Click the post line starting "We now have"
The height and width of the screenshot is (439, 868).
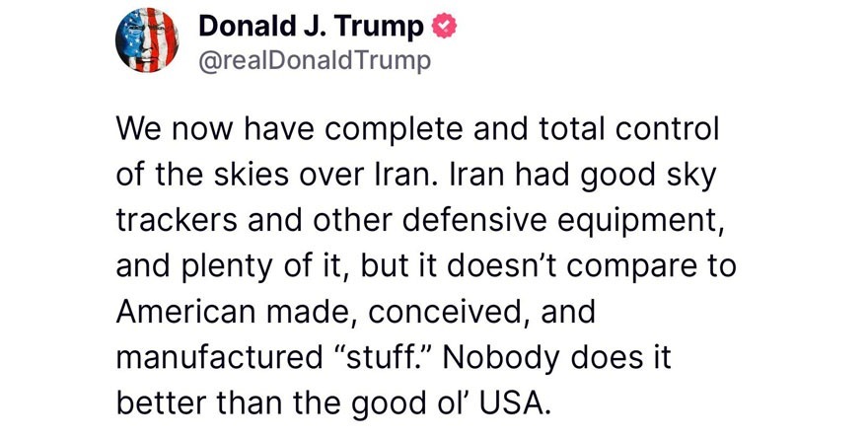coord(418,130)
